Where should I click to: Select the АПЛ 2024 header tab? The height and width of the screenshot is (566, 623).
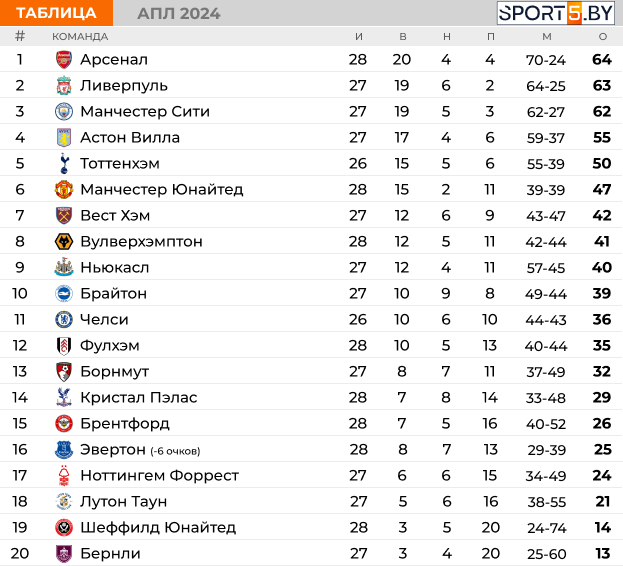(179, 14)
